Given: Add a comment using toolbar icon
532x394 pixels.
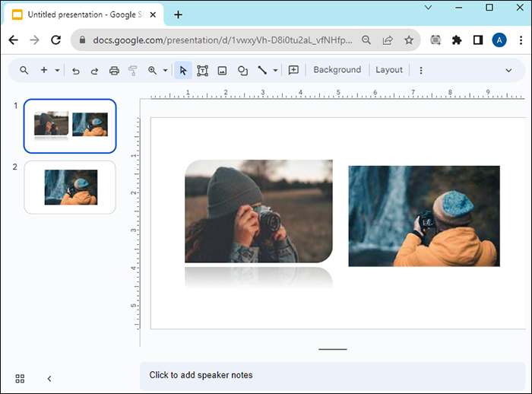Looking at the screenshot, I should tap(294, 70).
